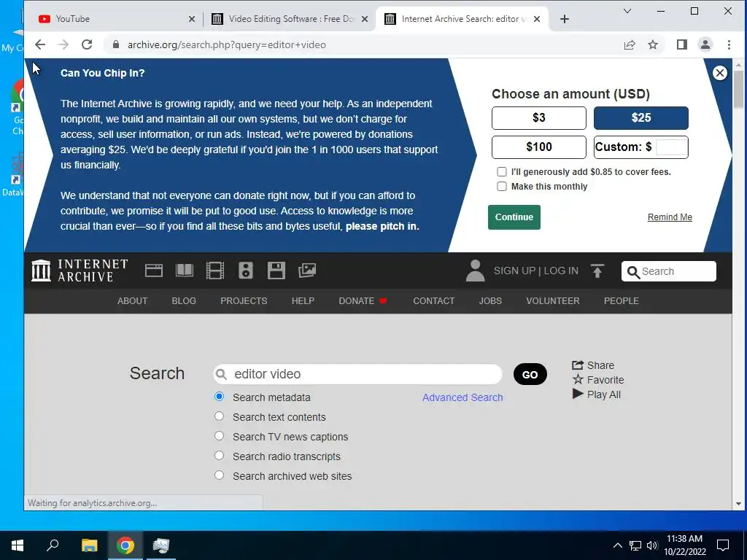Select Search TV news captions option
Screen dimensions: 747x560
point(219,436)
